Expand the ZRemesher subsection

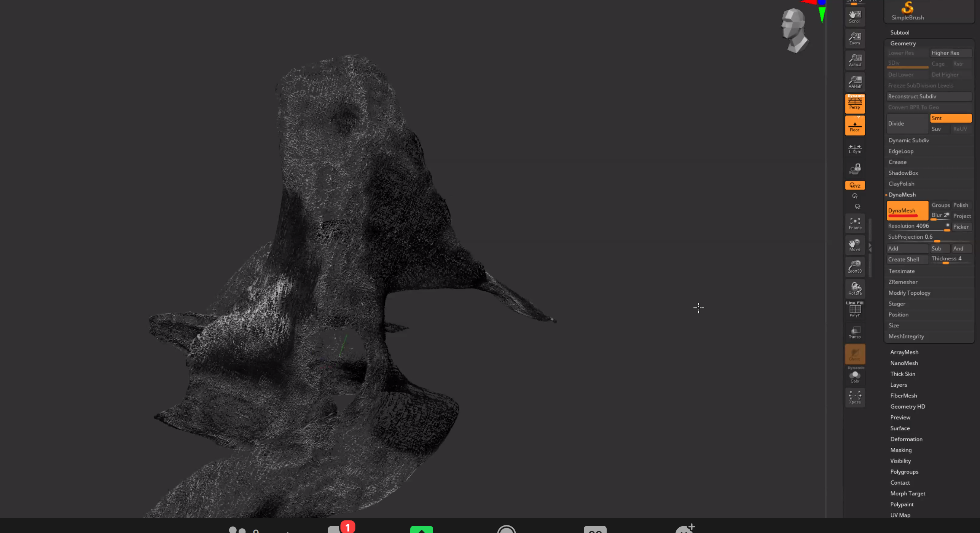click(x=903, y=282)
